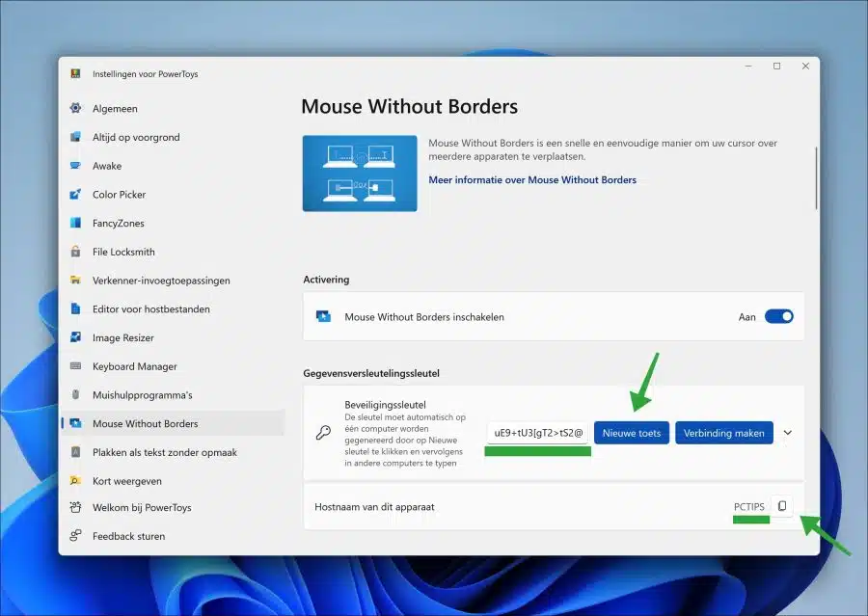Click the Image Resizer icon

click(x=76, y=337)
